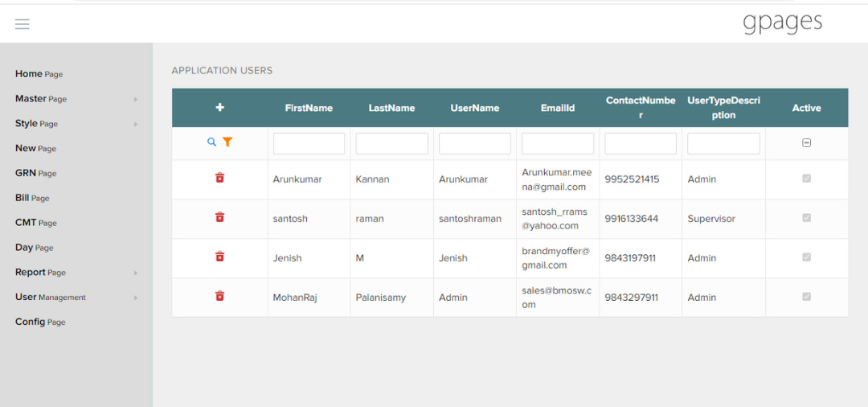Image resolution: width=868 pixels, height=407 pixels.
Task: Focus the EmailId filter input
Action: point(558,143)
